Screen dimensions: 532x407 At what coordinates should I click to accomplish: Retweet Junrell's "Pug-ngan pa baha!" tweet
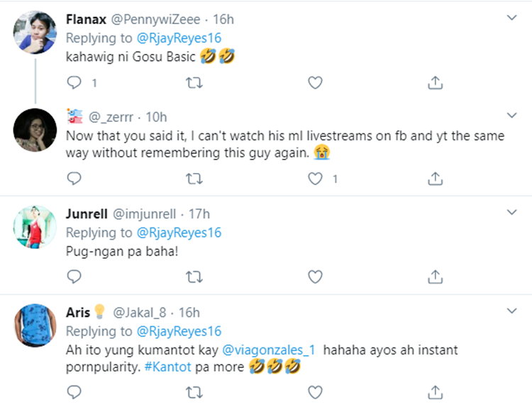[x=193, y=276]
